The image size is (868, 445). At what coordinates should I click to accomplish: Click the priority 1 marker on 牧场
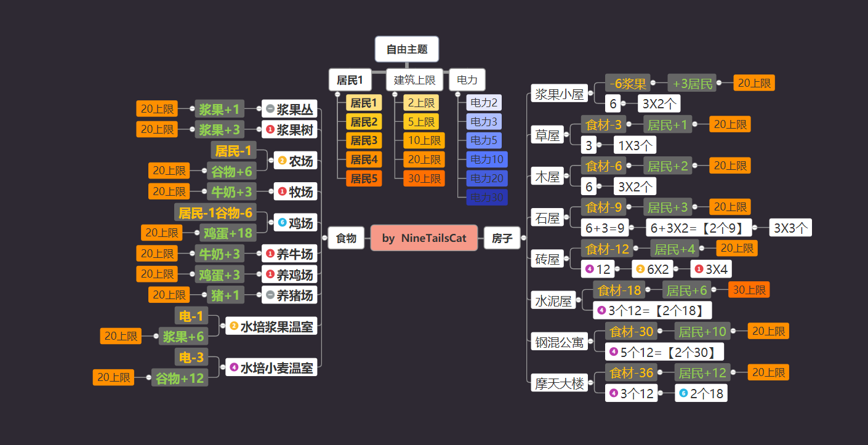(283, 191)
